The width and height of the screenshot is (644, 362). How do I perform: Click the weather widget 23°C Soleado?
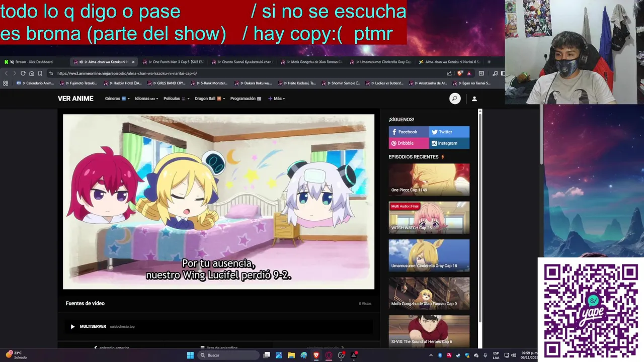point(15,355)
